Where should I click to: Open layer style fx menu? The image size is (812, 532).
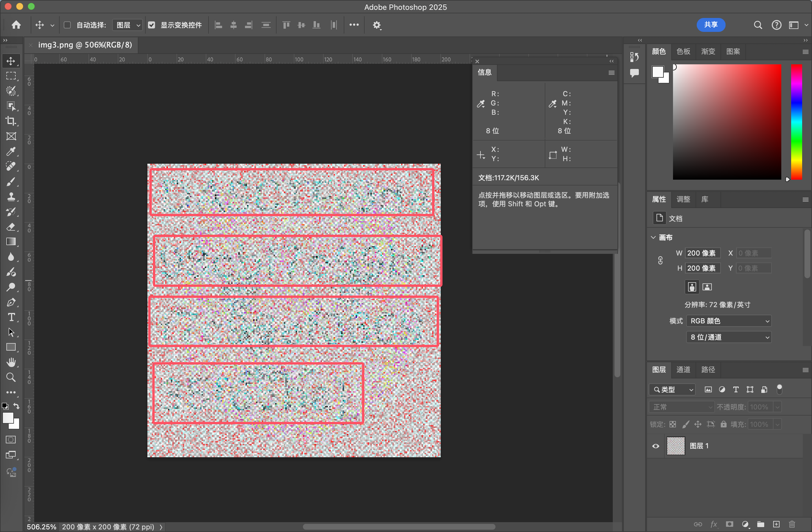[x=714, y=524]
